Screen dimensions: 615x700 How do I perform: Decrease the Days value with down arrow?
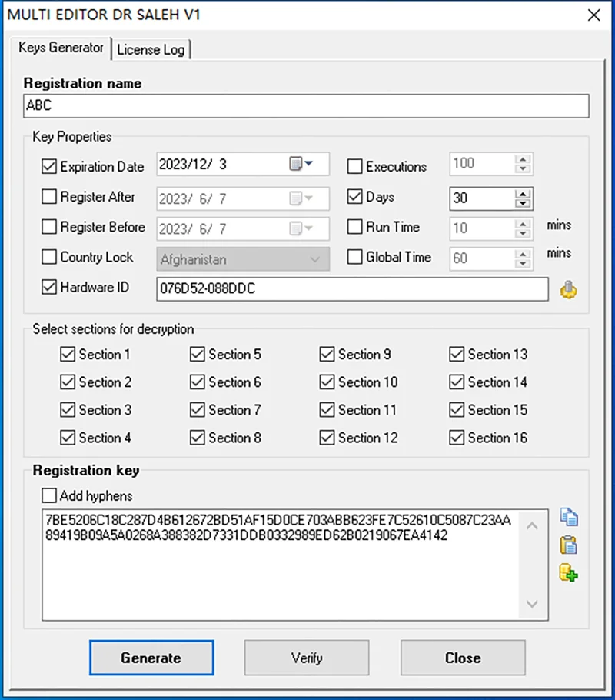523,204
